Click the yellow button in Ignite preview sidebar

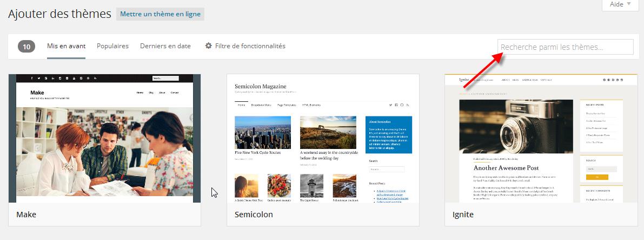597,177
